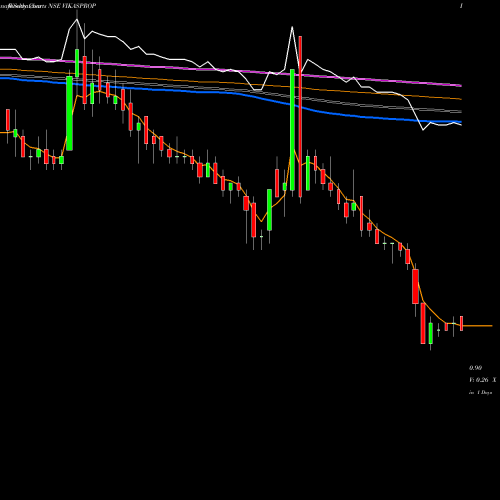
Task: Click the volume reading V: 0.26 X
Action: (x=482, y=380)
